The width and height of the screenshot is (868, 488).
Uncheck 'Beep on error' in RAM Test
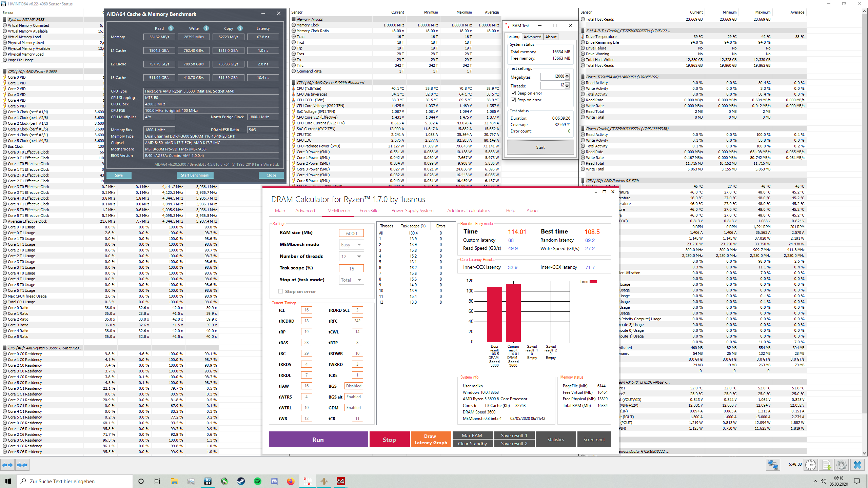(513, 93)
